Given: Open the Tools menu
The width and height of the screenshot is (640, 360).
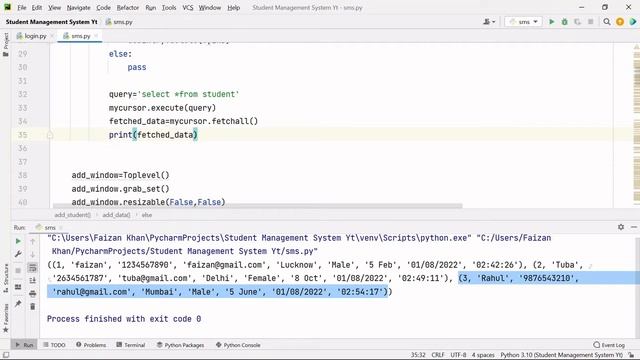Looking at the screenshot, I should point(169,7).
